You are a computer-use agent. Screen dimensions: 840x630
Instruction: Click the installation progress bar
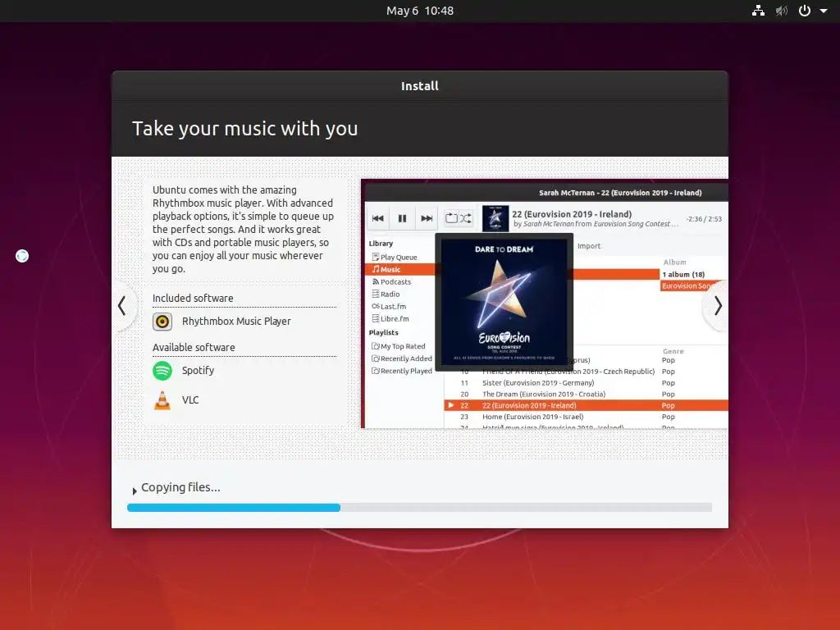419,507
